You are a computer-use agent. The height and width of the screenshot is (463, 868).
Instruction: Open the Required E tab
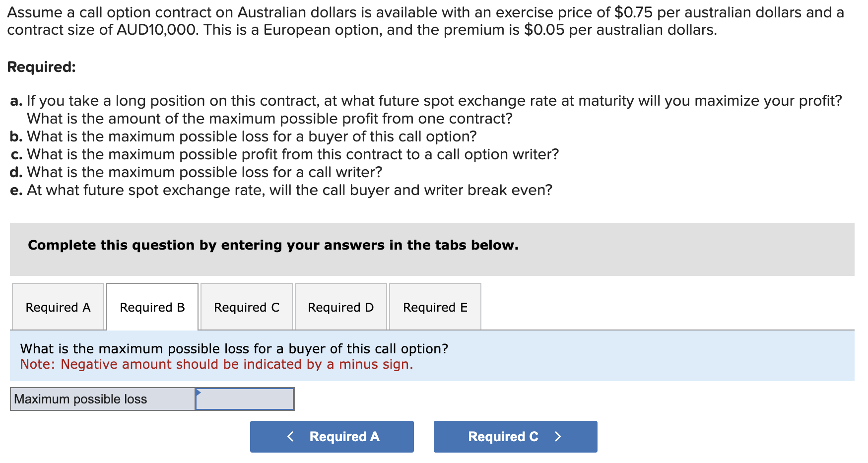[x=435, y=307]
